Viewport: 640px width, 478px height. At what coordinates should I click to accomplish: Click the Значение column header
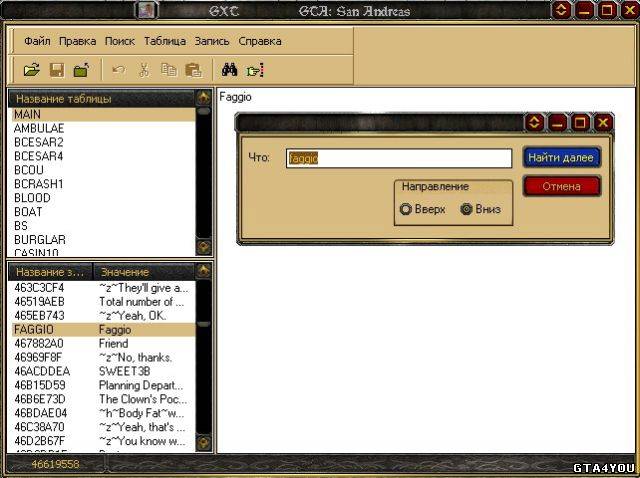tap(144, 272)
